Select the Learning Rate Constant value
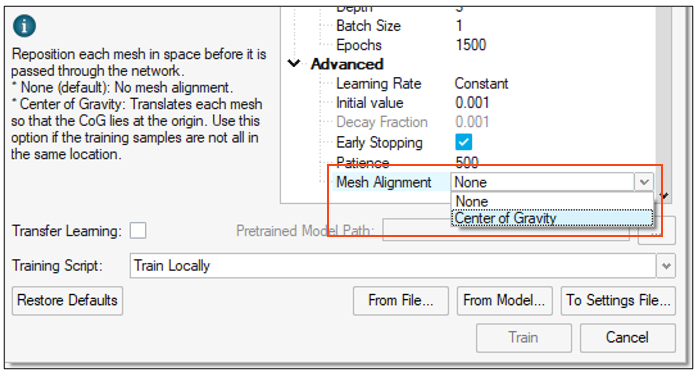694x372 pixels. 482,83
